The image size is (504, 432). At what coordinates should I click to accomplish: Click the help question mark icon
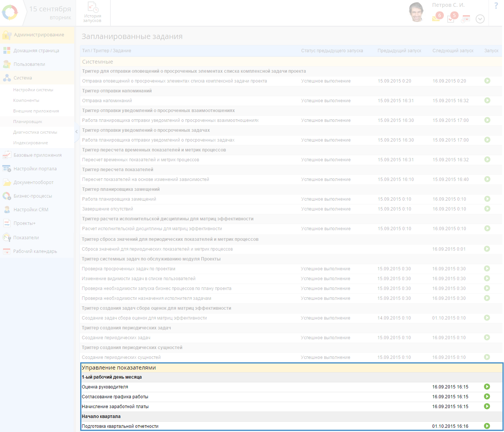(x=496, y=6)
